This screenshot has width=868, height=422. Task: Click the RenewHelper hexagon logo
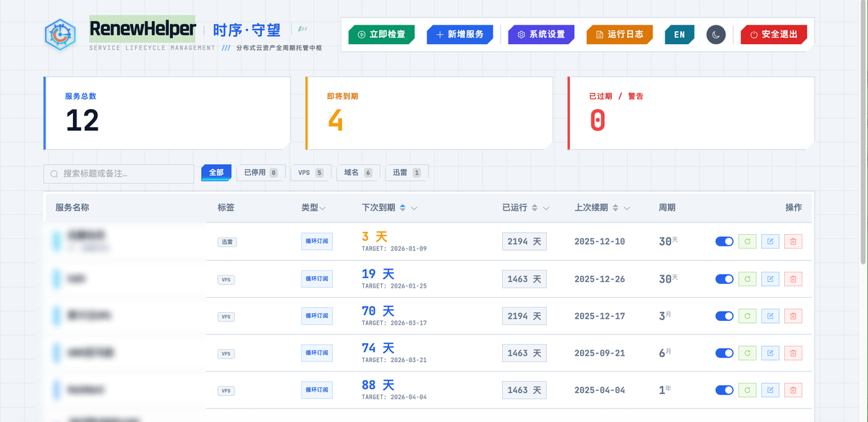[60, 34]
